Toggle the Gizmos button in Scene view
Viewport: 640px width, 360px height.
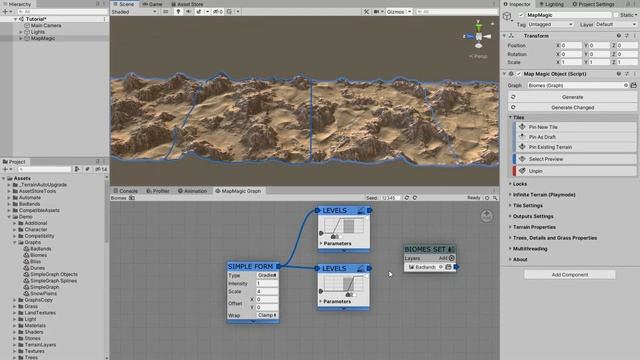coord(396,12)
